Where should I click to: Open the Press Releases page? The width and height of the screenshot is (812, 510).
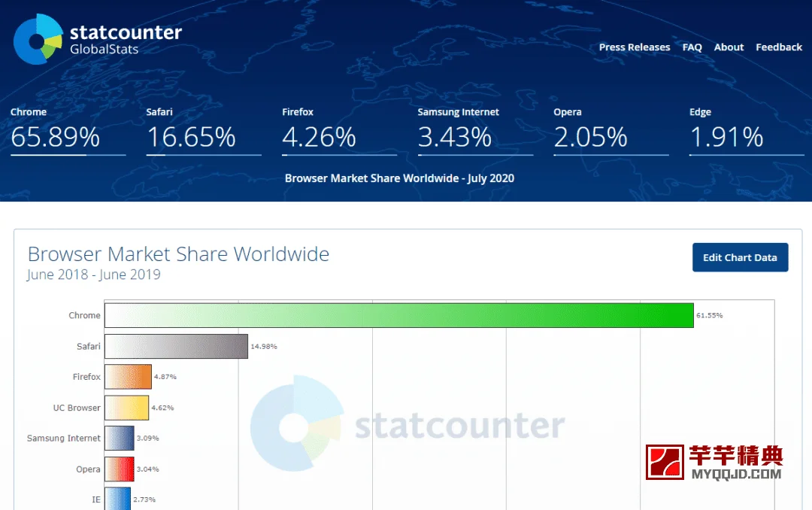click(635, 47)
